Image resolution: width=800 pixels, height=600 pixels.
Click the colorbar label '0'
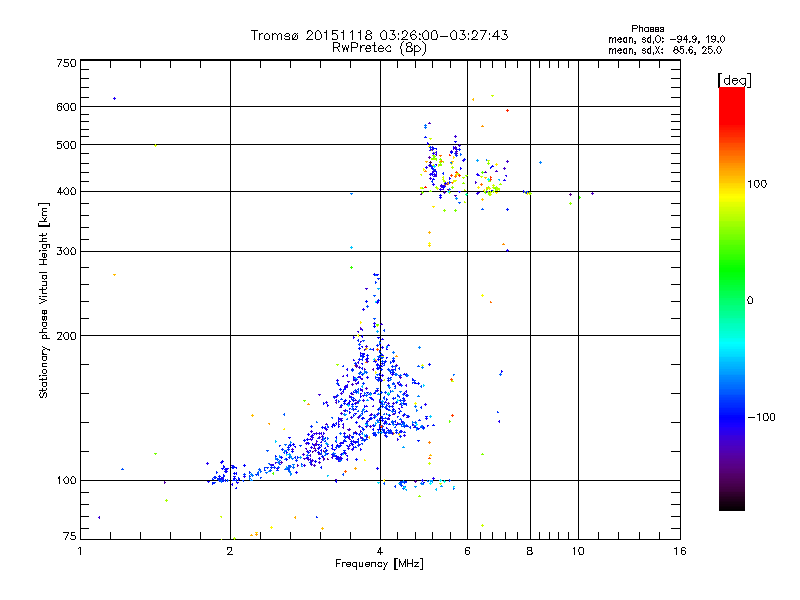[750, 301]
